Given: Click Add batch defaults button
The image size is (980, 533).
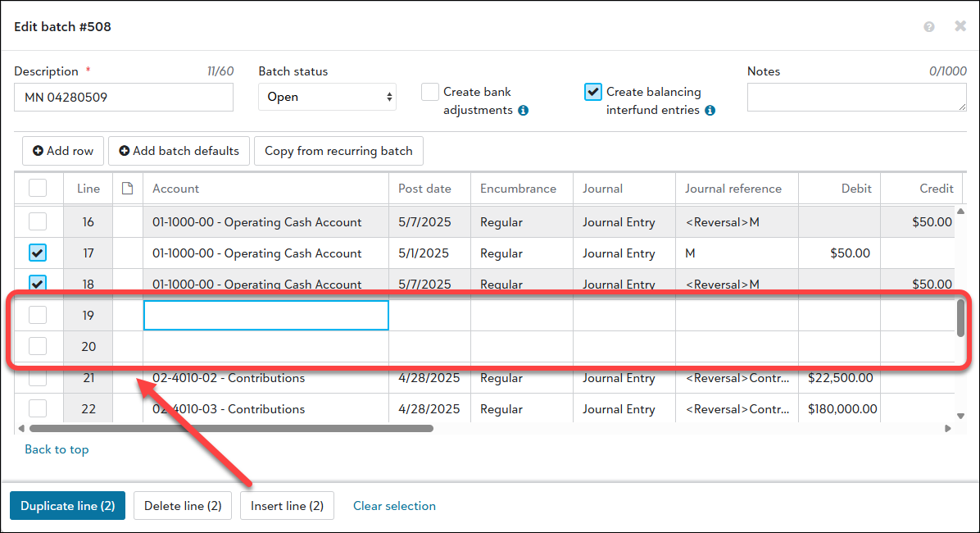Looking at the screenshot, I should point(179,151).
